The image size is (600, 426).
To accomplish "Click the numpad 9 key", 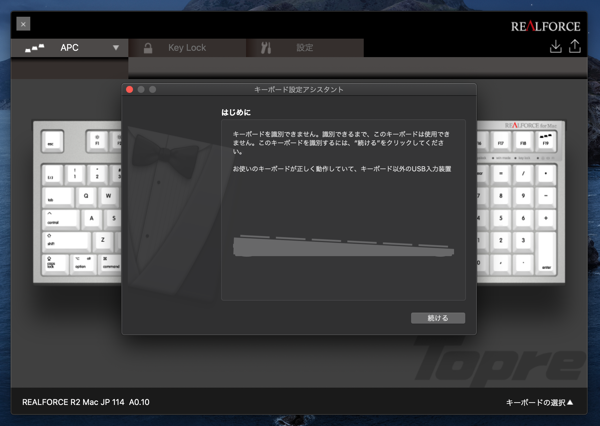I will pos(523,196).
